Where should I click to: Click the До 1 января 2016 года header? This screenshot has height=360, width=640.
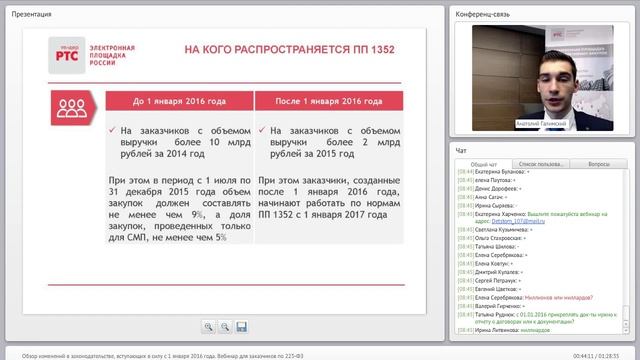tap(179, 101)
